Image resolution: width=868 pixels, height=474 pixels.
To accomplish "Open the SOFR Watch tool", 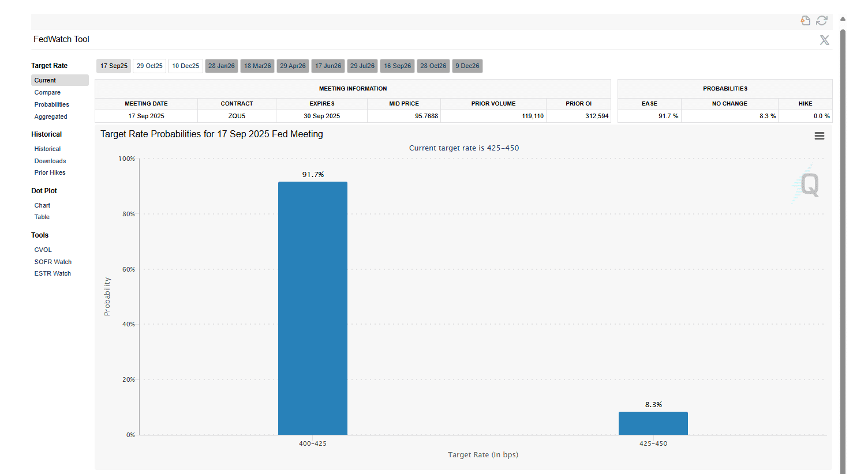I will point(53,262).
